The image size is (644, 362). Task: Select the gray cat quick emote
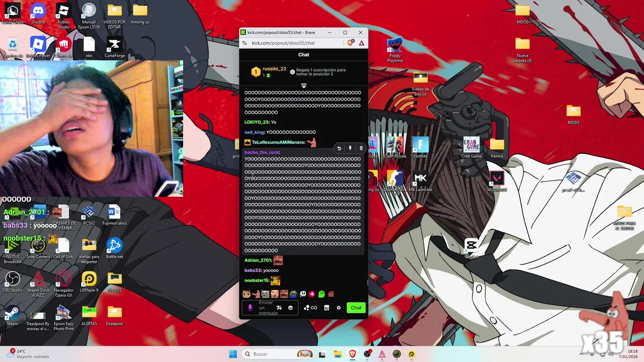[x=265, y=294]
